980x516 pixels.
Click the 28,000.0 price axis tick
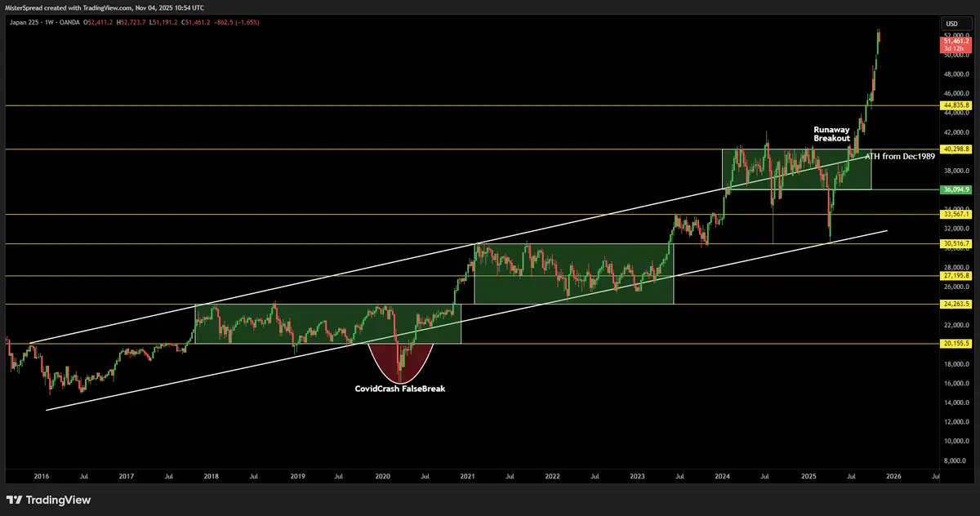957,267
